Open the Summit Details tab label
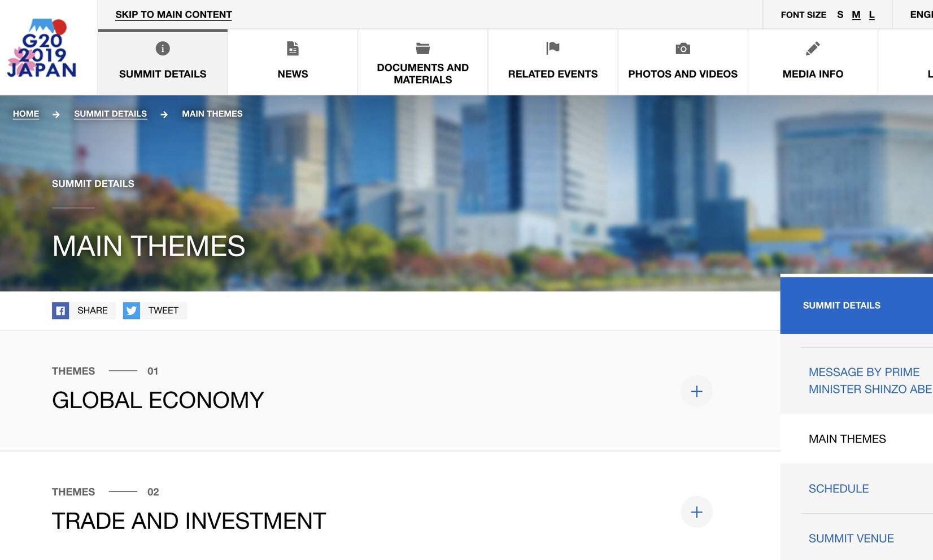Image resolution: width=933 pixels, height=560 pixels. click(163, 74)
